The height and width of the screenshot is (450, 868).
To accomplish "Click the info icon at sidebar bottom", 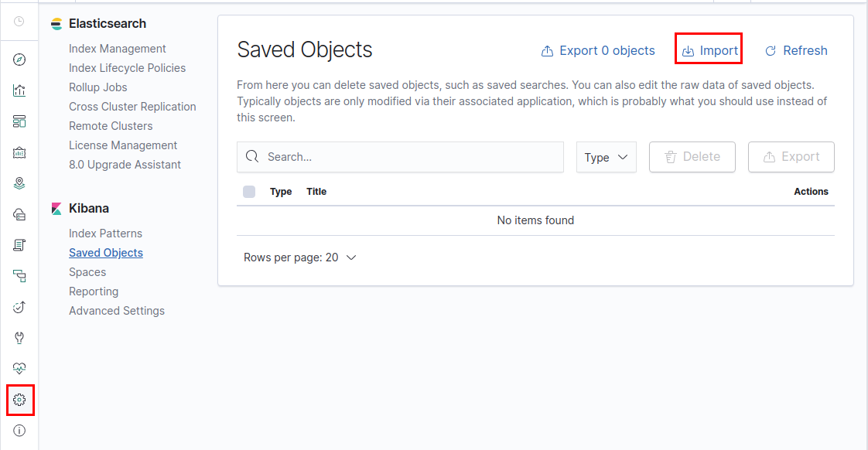I will pos(19,430).
